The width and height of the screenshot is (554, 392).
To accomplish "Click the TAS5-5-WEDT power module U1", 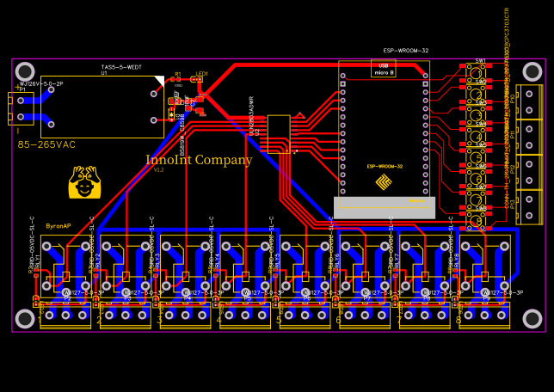I will pyautogui.click(x=102, y=107).
